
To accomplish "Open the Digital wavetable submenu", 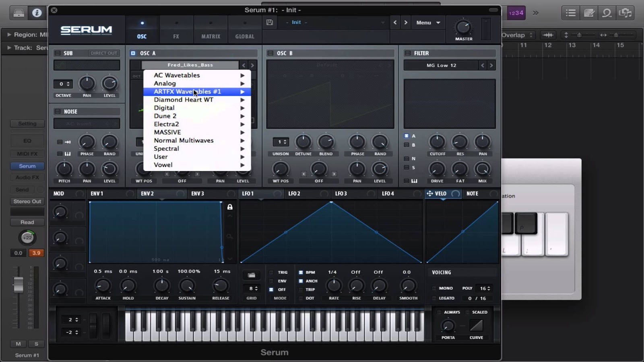I will pyautogui.click(x=197, y=108).
